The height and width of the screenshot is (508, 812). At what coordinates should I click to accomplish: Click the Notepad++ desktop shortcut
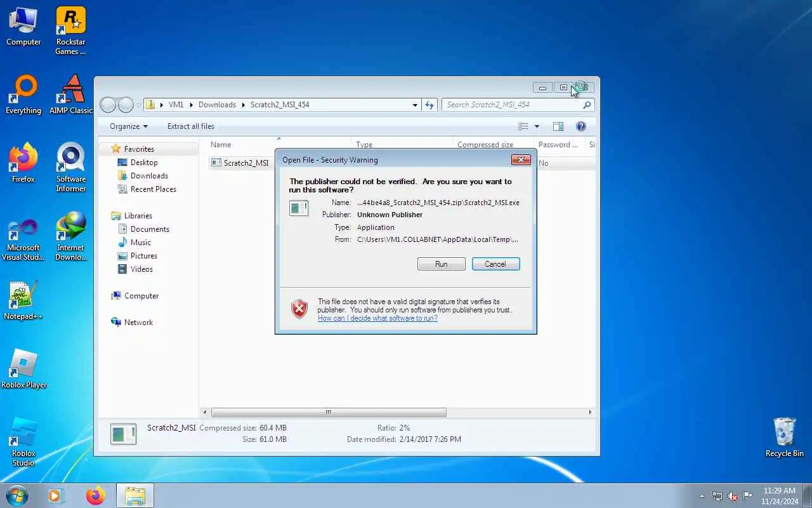(23, 300)
